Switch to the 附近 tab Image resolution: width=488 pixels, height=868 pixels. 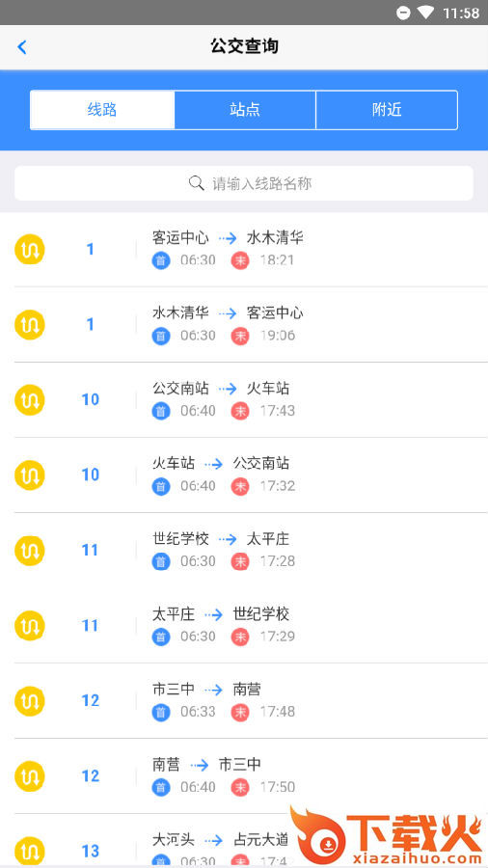[387, 110]
